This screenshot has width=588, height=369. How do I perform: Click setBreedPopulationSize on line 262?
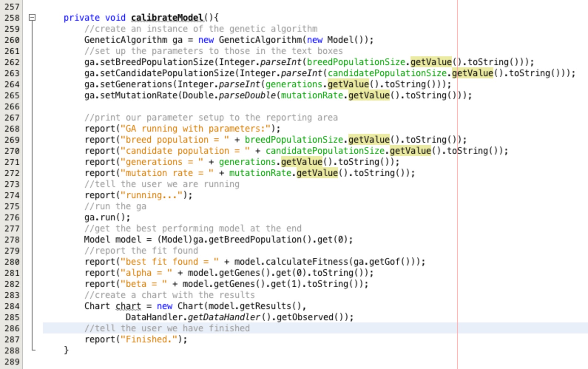[157, 62]
